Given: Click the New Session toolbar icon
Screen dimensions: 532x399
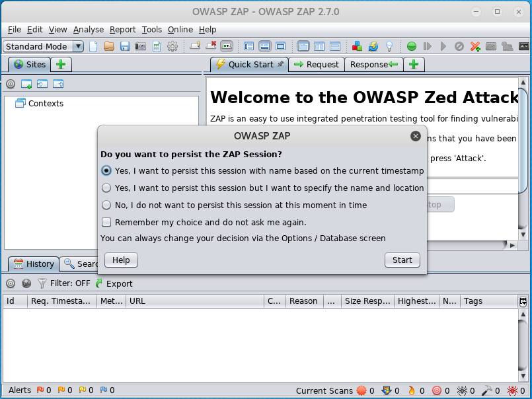Looking at the screenshot, I should click(93, 46).
